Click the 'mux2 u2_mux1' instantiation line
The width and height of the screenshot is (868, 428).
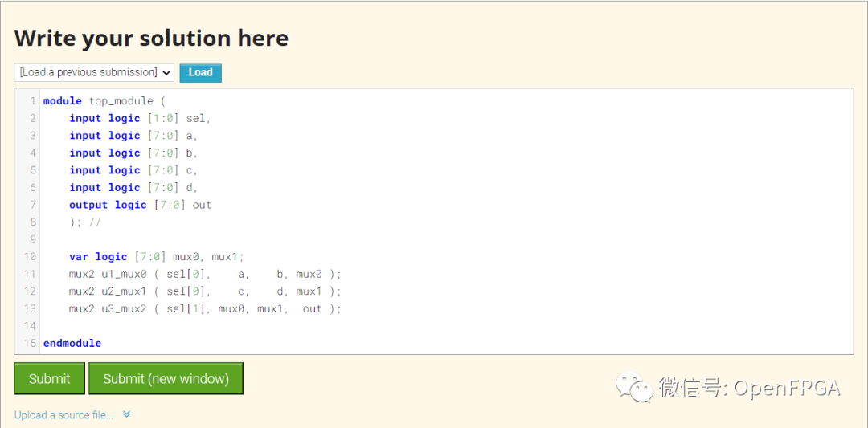tap(205, 291)
